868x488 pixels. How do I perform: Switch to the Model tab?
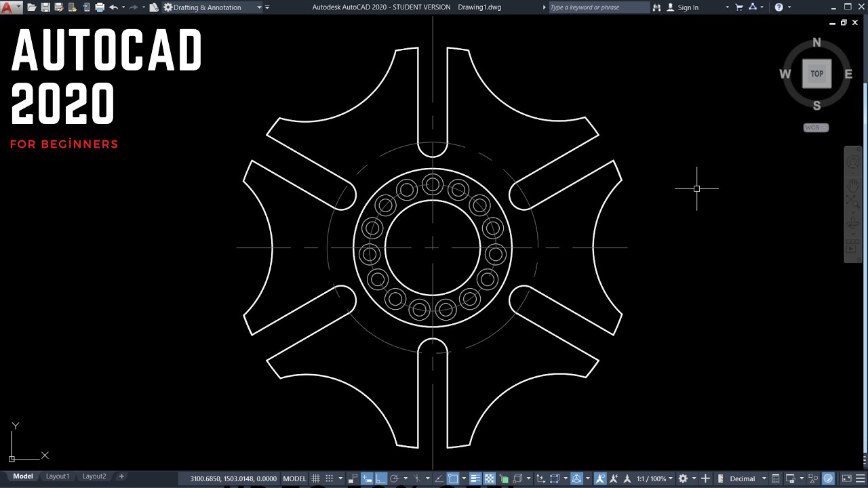coord(23,476)
